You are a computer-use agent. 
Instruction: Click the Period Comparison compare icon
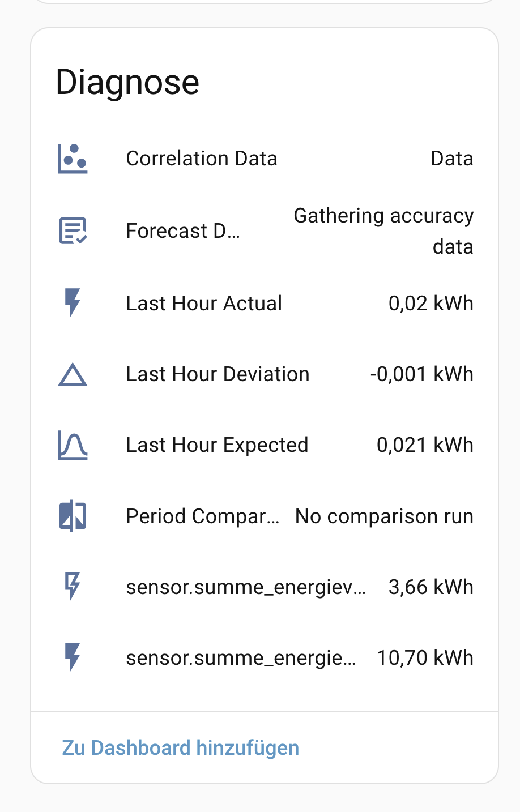point(73,516)
